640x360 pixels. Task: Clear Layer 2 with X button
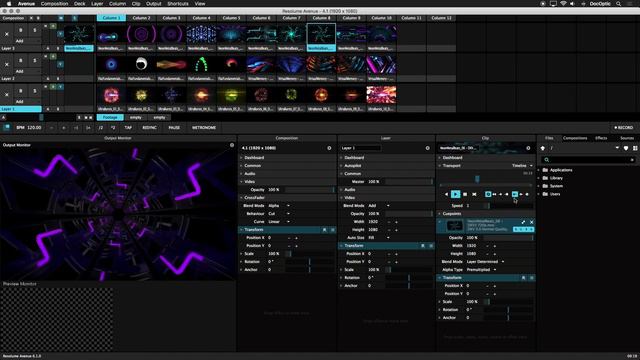tap(7, 64)
